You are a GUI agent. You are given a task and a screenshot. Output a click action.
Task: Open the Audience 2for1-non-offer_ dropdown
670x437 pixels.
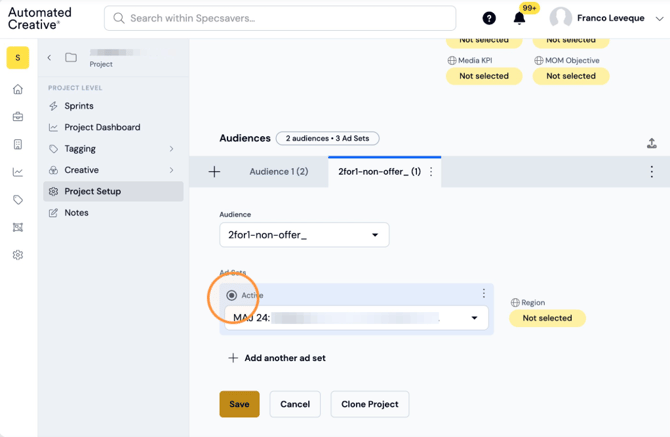304,235
